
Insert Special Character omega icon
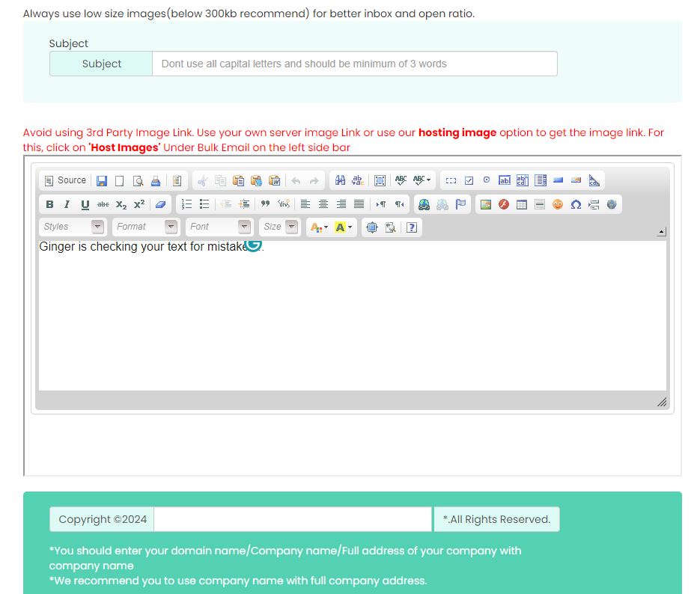click(576, 204)
